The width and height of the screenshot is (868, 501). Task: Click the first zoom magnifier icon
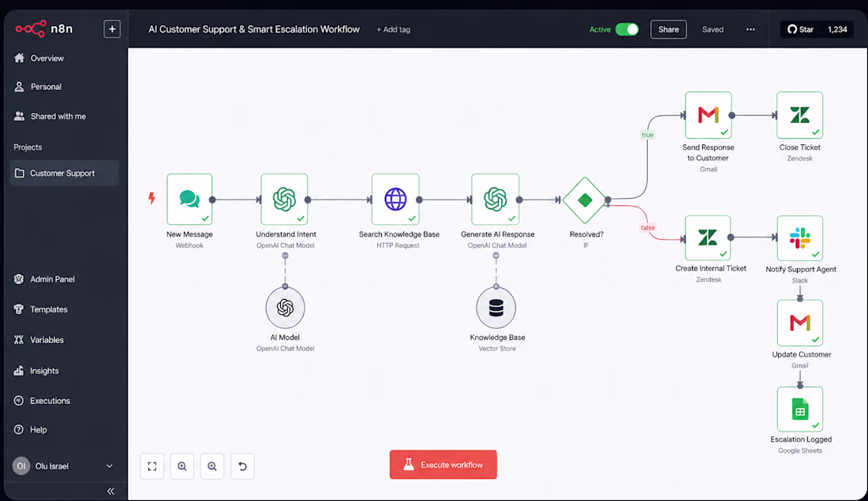click(182, 466)
